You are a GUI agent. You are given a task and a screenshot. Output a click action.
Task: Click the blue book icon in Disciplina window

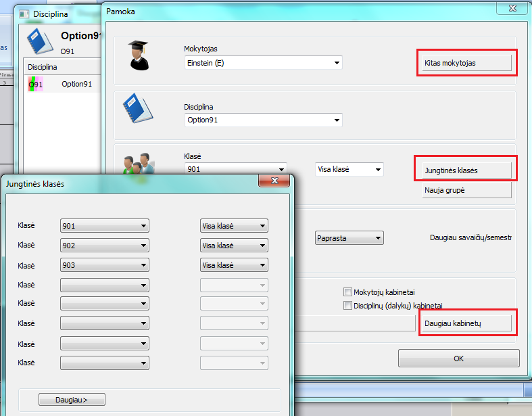click(40, 41)
